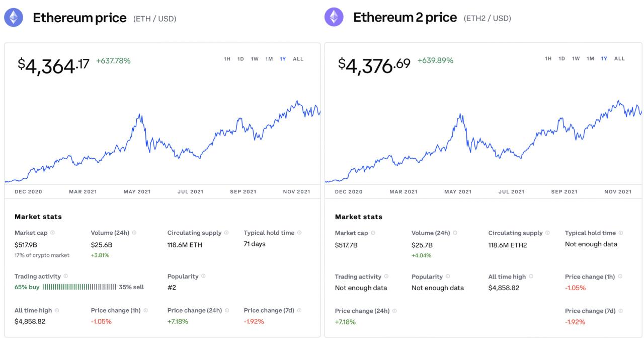Select 1M range on Ethereum 2 chart
Viewport: 644px width, 338px height.
[590, 59]
